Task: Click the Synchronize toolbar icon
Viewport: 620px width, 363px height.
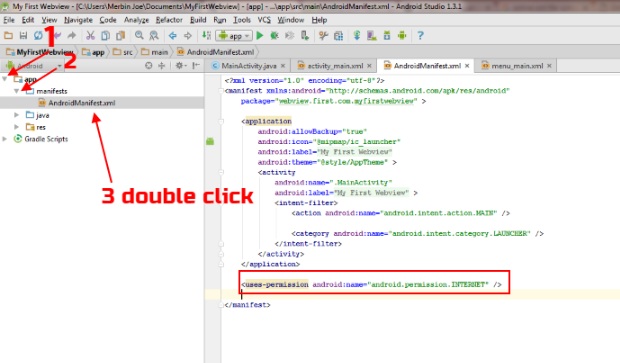Action: (38, 36)
